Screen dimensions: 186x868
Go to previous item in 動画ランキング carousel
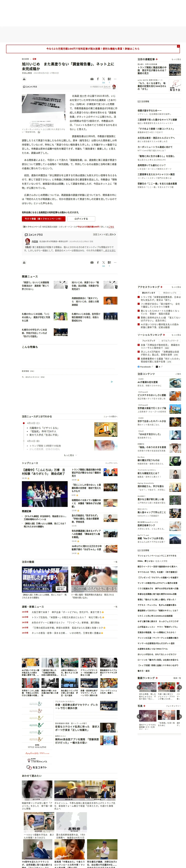[x=139, y=687]
